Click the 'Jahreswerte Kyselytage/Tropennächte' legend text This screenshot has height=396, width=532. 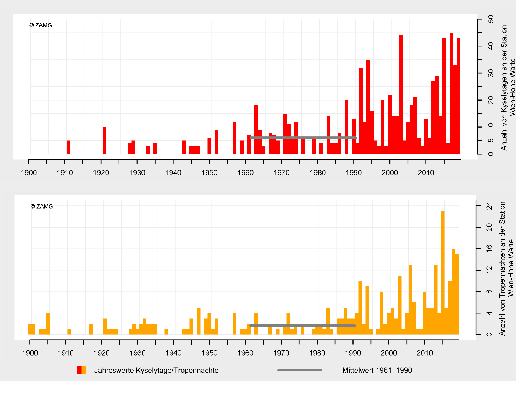[x=156, y=370]
